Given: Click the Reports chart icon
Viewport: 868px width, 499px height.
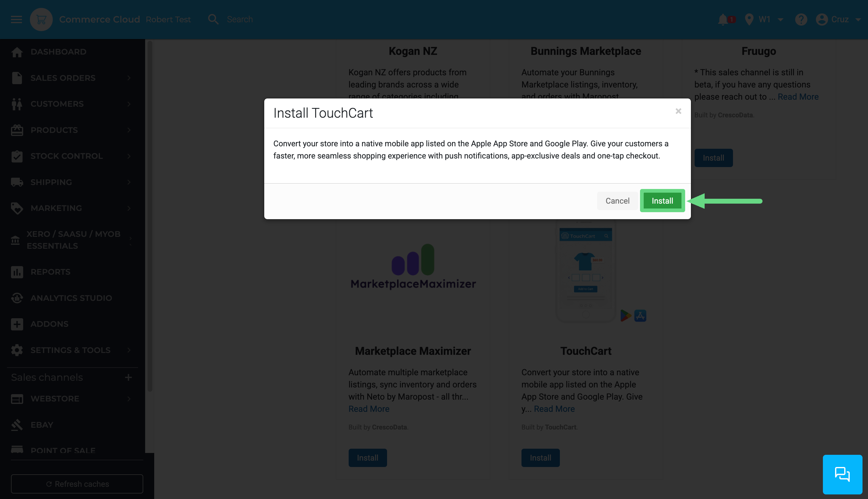Looking at the screenshot, I should [x=17, y=272].
